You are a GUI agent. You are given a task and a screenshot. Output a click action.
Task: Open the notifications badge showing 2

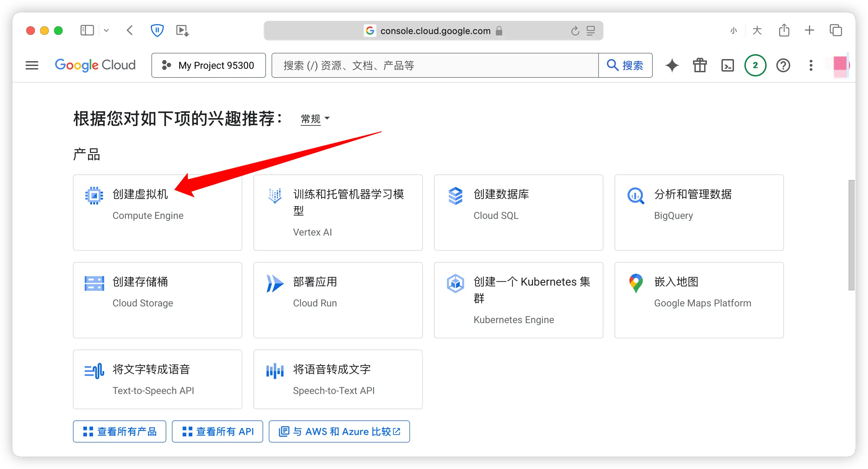pos(755,65)
